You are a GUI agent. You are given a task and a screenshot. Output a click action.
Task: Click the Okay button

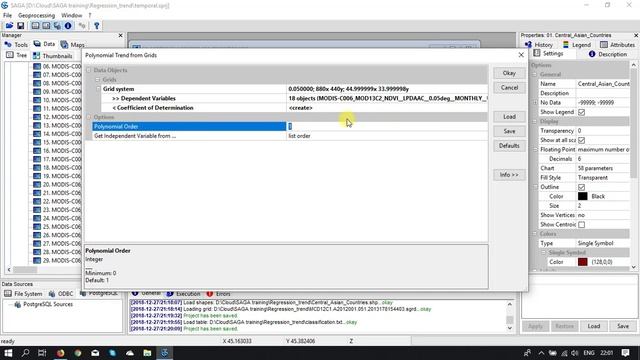pyautogui.click(x=509, y=73)
